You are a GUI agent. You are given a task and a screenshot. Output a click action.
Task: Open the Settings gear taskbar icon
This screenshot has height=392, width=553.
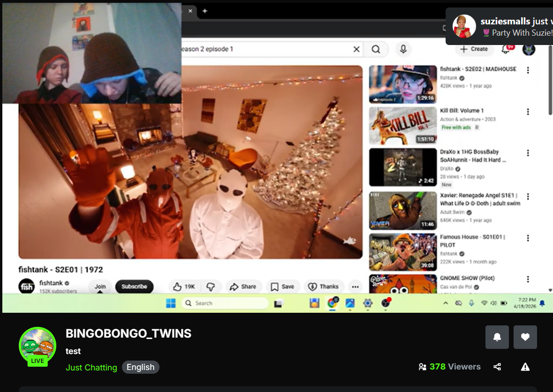click(367, 303)
